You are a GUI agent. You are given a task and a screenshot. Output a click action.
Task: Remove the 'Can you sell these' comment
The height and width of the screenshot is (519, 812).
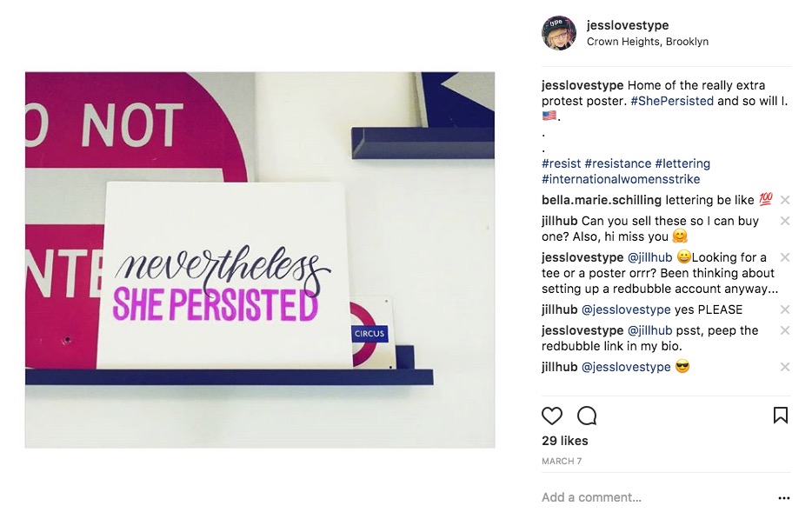785,221
